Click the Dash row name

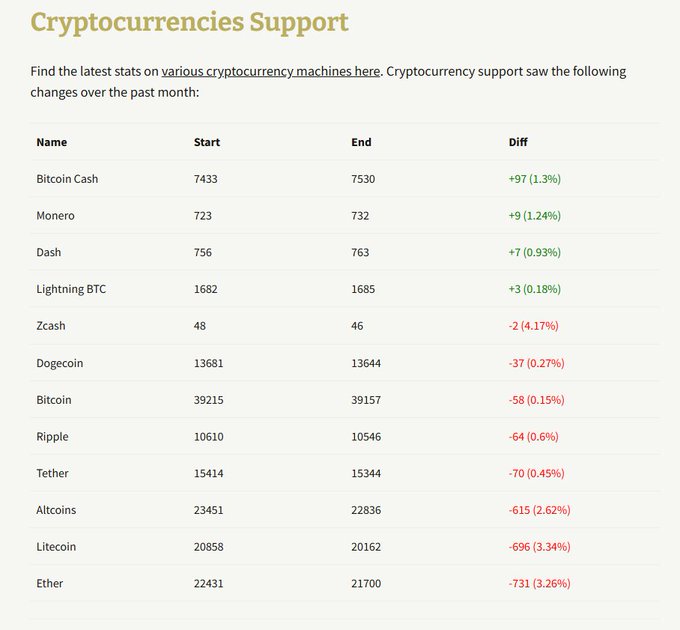50,252
